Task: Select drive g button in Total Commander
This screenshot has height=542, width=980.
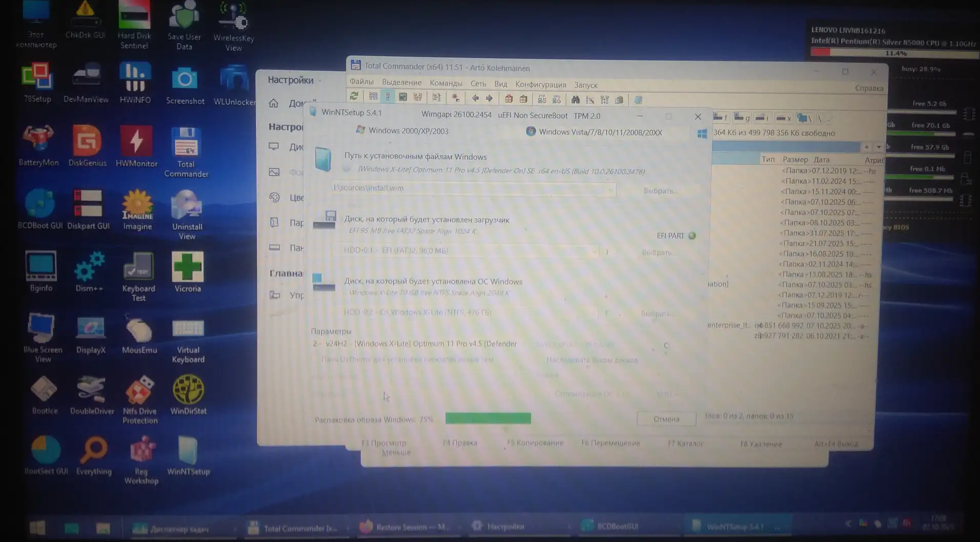Action: pyautogui.click(x=741, y=118)
